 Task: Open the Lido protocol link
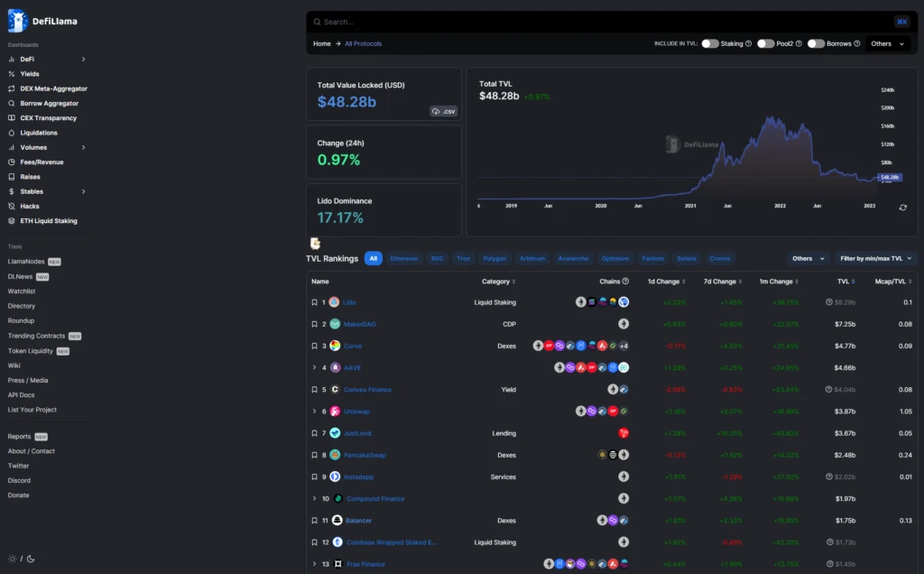[x=349, y=302]
